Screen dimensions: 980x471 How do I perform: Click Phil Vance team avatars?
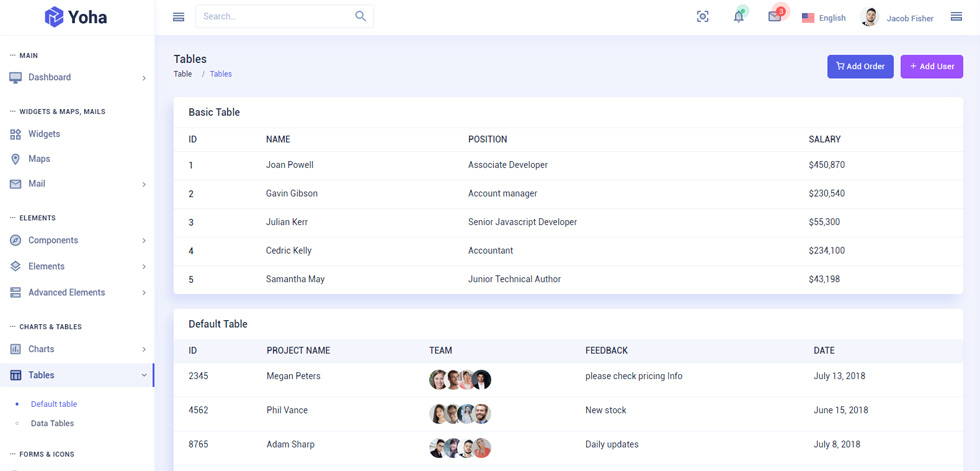pos(460,414)
